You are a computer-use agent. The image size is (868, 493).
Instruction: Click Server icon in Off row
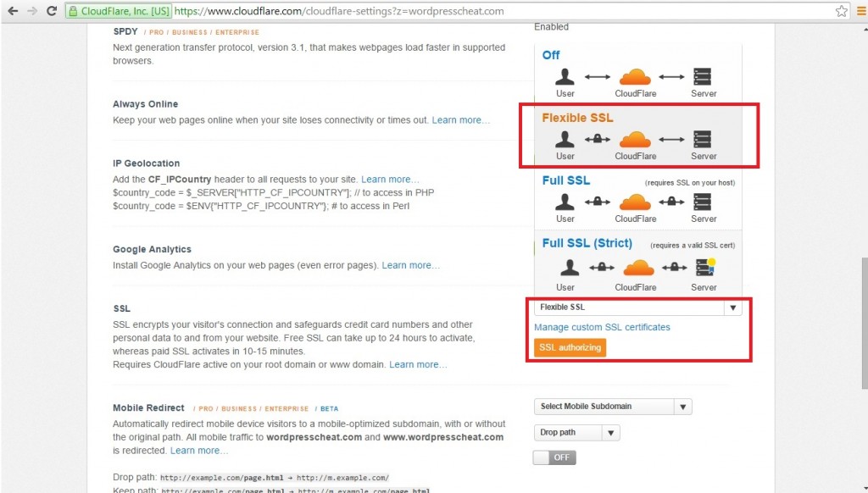(703, 76)
